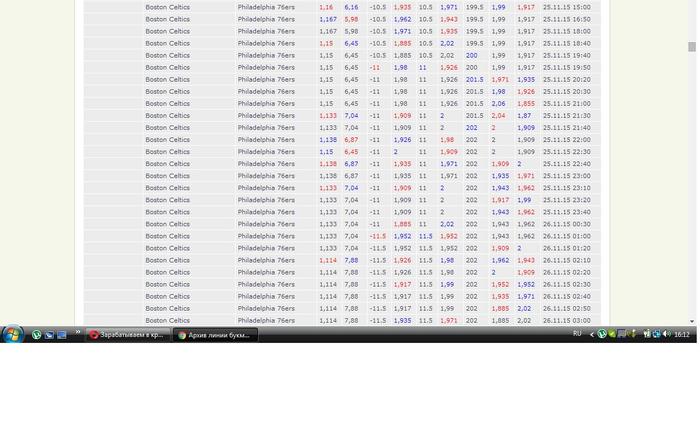
Task: Click the taskbar clock showing 16:12
Action: pyautogui.click(x=682, y=334)
